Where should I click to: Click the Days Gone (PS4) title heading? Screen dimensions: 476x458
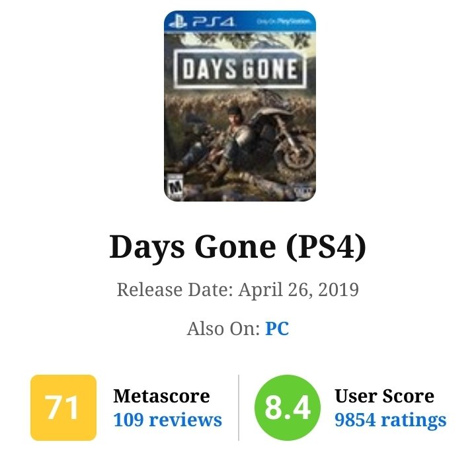click(x=237, y=247)
